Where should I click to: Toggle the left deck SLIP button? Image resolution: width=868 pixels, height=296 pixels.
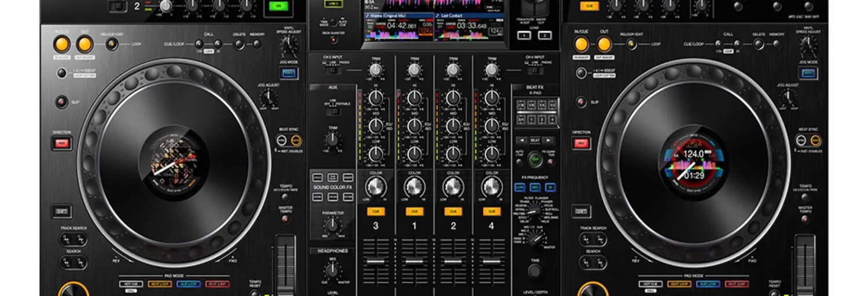[61, 102]
